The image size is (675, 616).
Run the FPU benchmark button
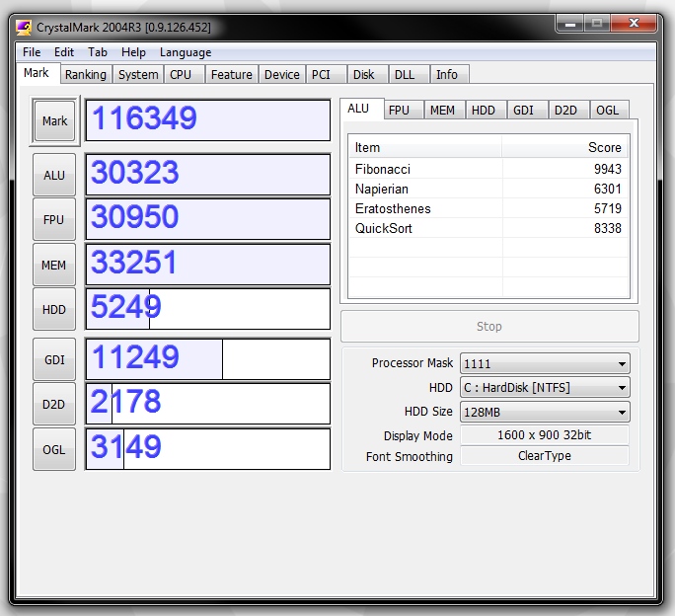54,220
